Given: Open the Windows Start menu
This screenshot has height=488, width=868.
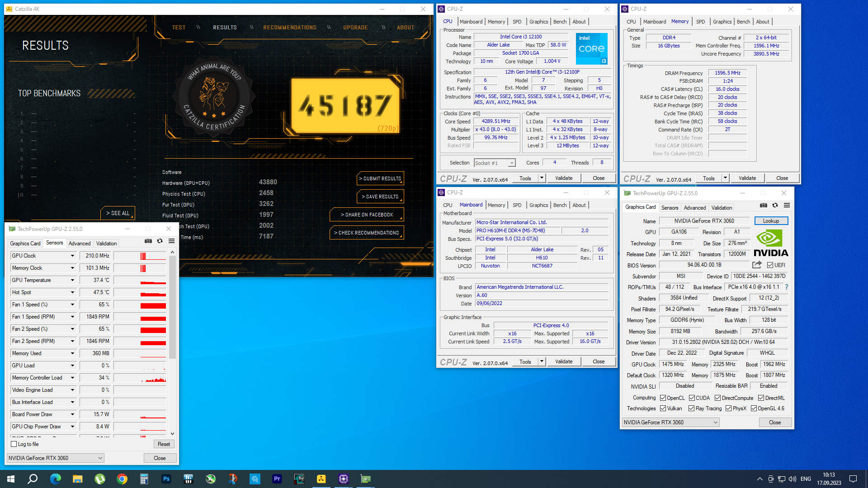Looking at the screenshot, I should (11, 479).
